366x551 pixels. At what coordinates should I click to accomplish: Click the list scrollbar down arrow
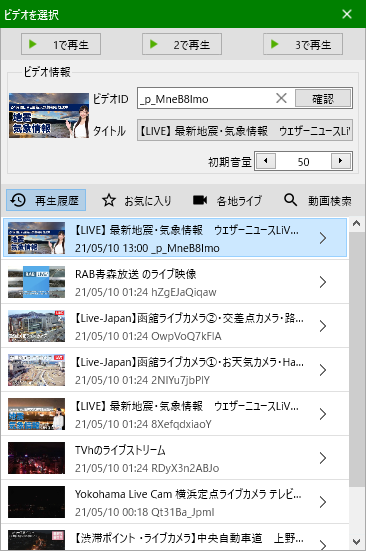coord(357,542)
